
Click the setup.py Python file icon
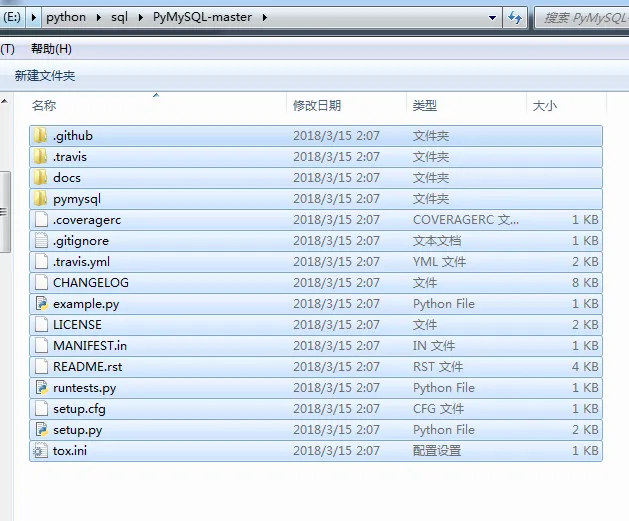41,430
